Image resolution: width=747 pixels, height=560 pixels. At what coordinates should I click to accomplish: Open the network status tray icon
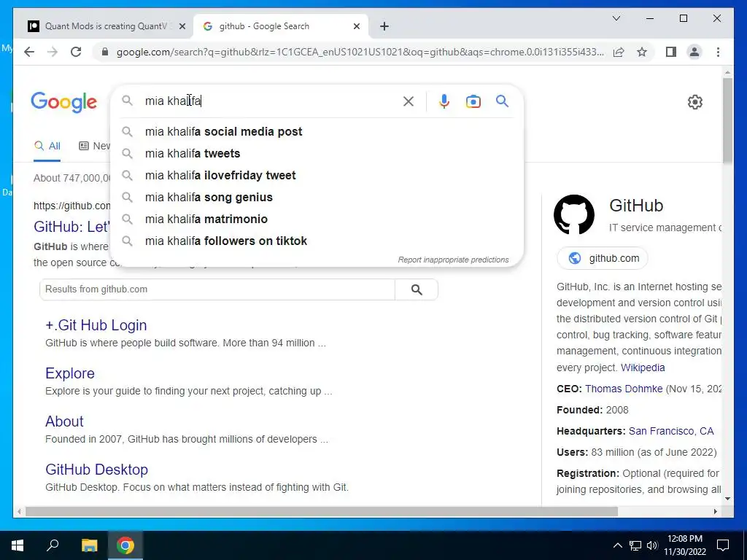tap(635, 545)
